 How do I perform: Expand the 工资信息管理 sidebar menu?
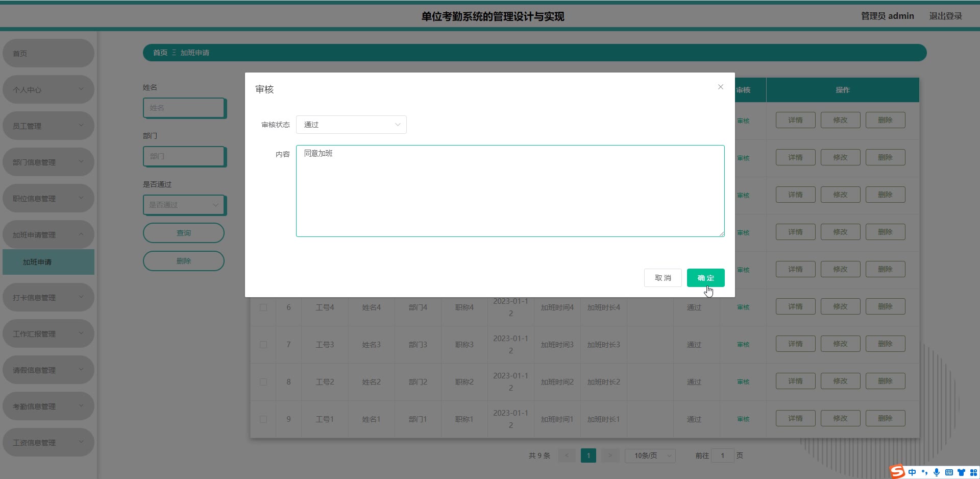(48, 443)
